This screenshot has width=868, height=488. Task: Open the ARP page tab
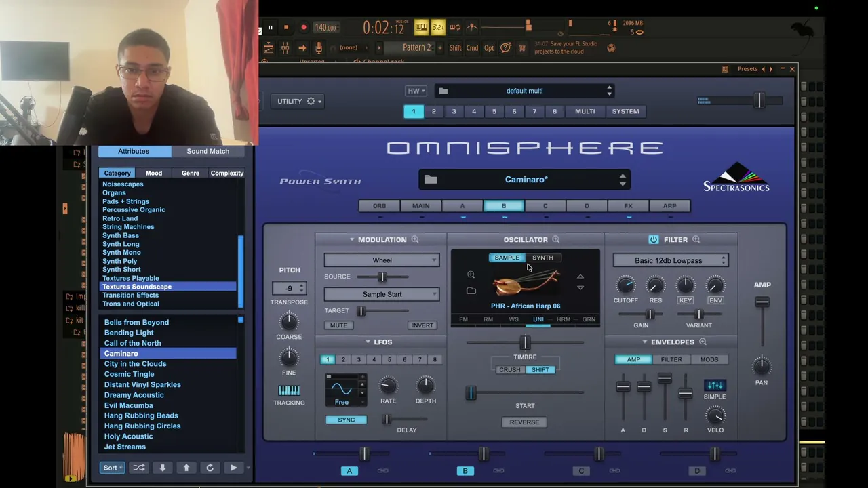(669, 206)
